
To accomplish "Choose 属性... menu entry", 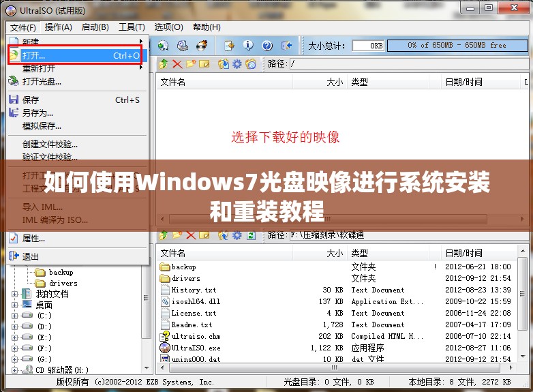I will click(78, 239).
